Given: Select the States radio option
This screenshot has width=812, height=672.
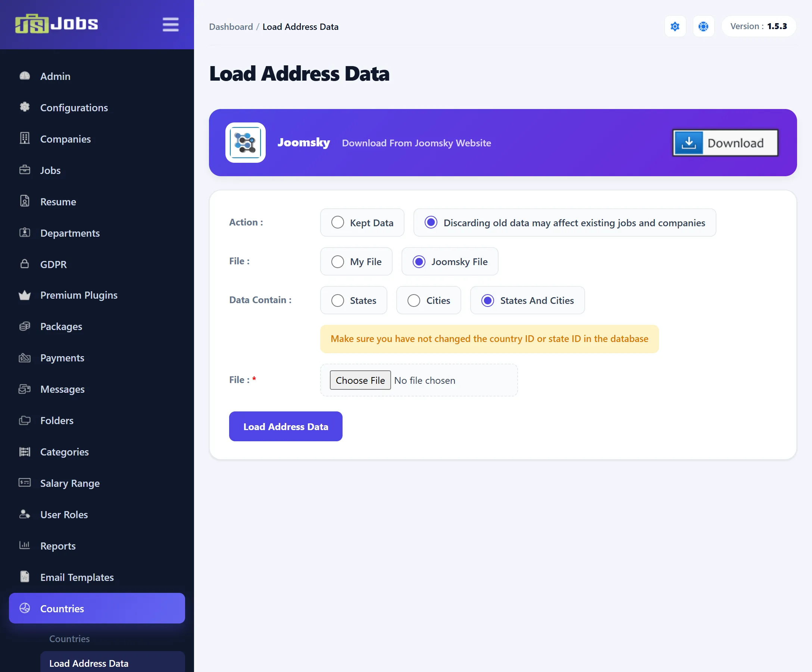Looking at the screenshot, I should (354, 300).
